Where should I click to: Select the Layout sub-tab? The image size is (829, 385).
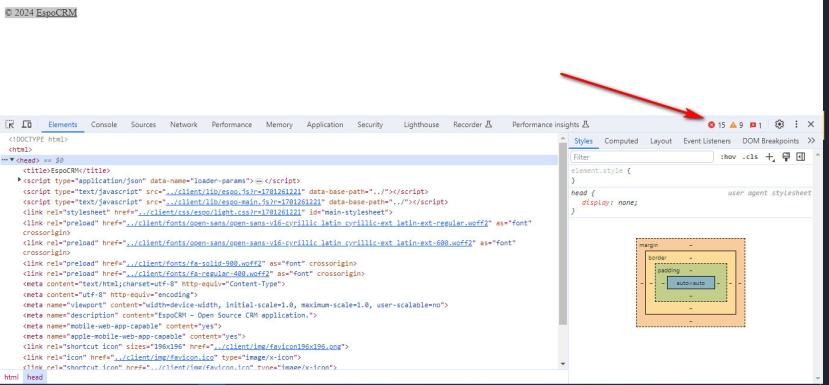point(661,141)
